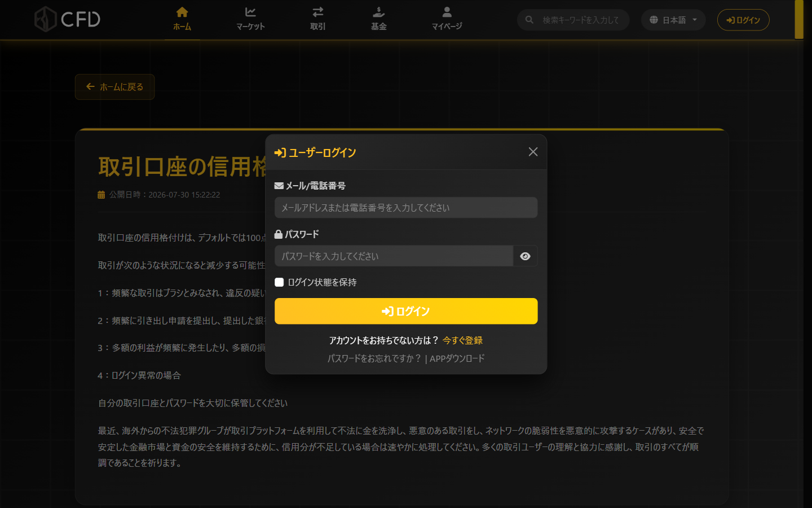Click the globe icon in language selector
This screenshot has height=508, width=812.
(654, 20)
